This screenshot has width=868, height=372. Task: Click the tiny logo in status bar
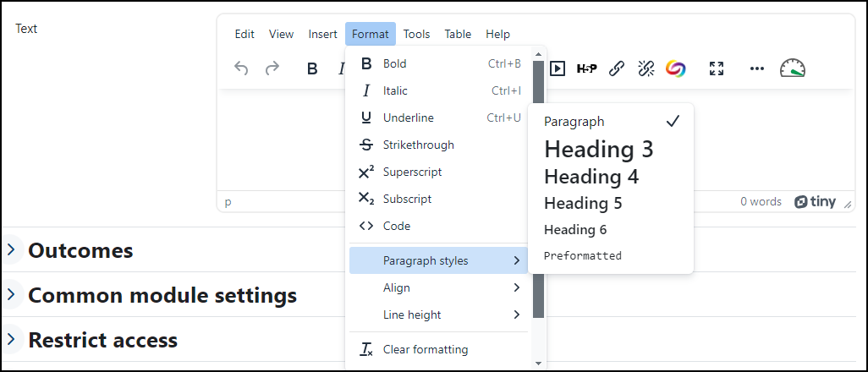click(x=815, y=202)
